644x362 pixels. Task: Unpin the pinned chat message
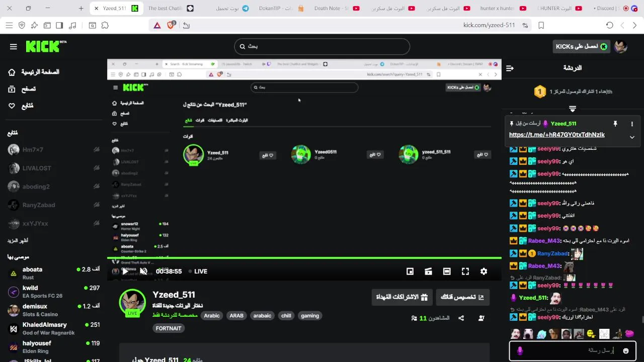(x=615, y=124)
